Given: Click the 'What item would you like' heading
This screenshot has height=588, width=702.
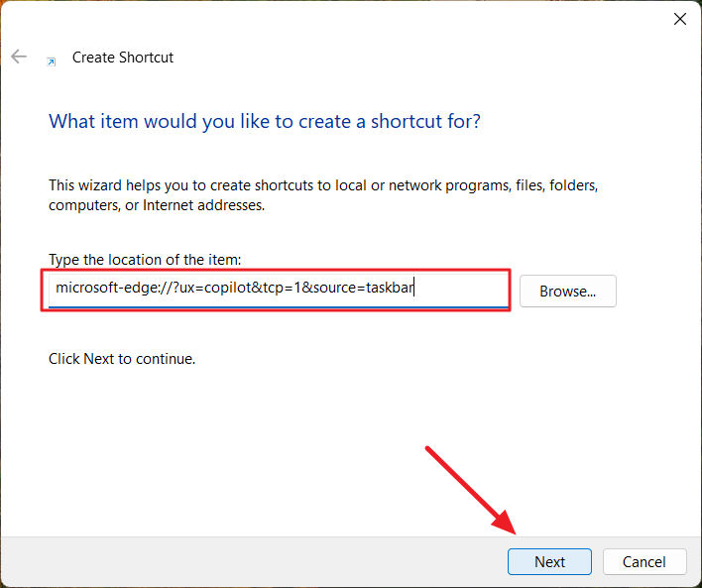Looking at the screenshot, I should point(265,121).
